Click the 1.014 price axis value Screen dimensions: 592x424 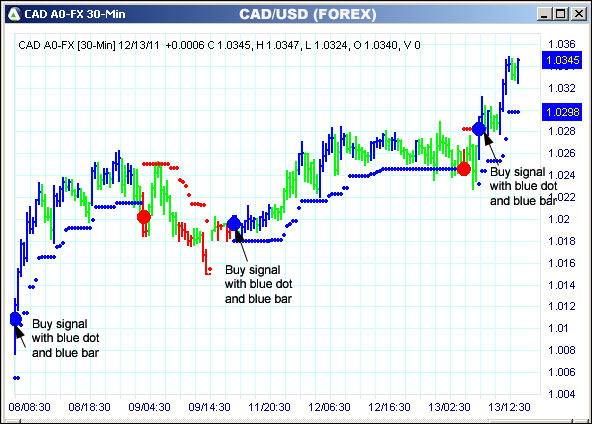click(x=561, y=285)
